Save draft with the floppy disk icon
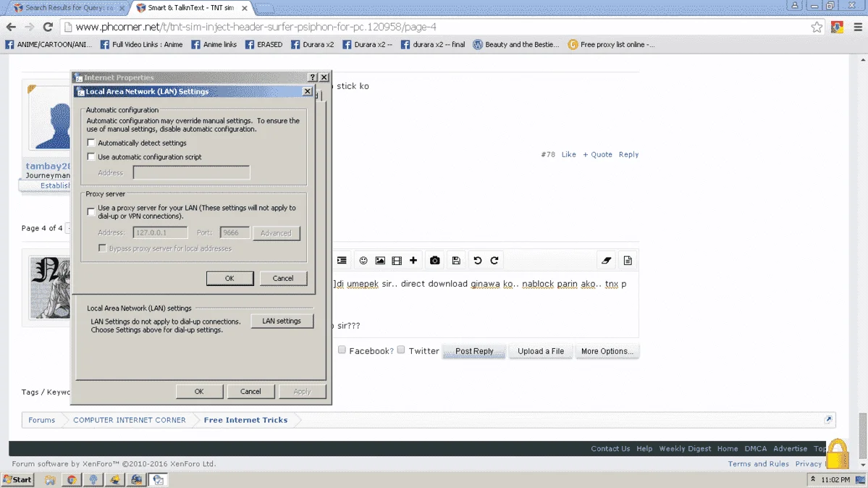Viewport: 868px width, 488px height. click(455, 261)
